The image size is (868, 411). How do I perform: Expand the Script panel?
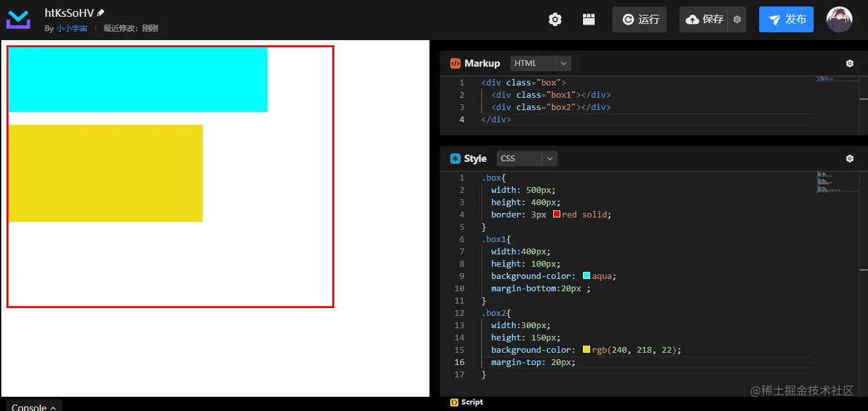(x=472, y=402)
